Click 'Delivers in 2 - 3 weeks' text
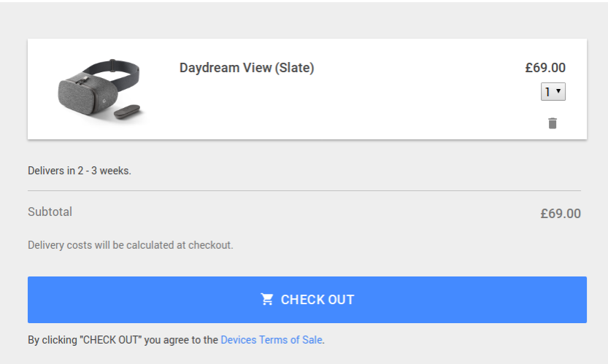608x364 pixels. coord(80,171)
